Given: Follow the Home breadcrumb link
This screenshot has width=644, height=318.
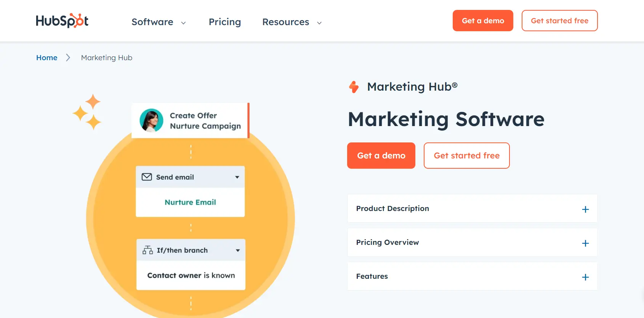Looking at the screenshot, I should (x=47, y=58).
